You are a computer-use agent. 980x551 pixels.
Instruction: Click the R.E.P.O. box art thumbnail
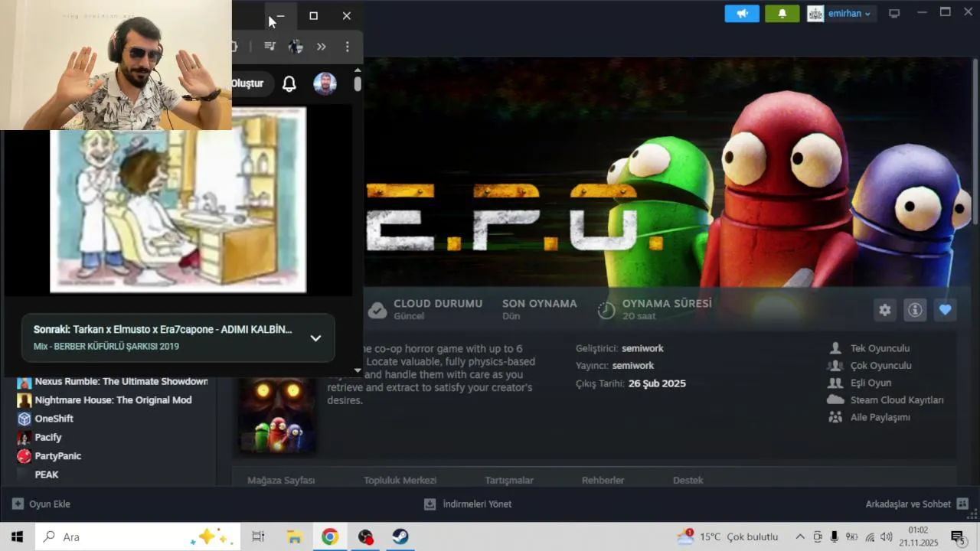point(277,414)
